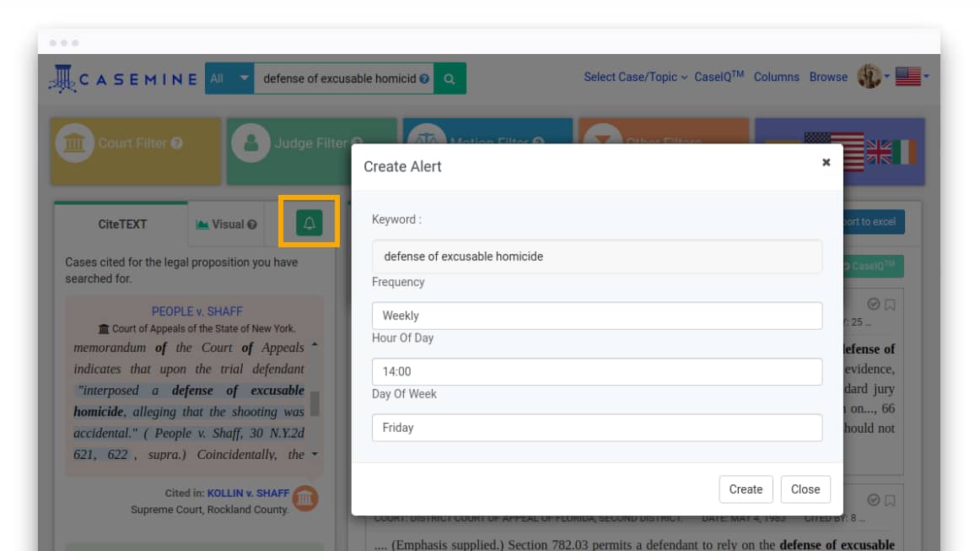The width and height of the screenshot is (980, 551).
Task: Open the Hour Of Day dropdown
Action: 596,371
